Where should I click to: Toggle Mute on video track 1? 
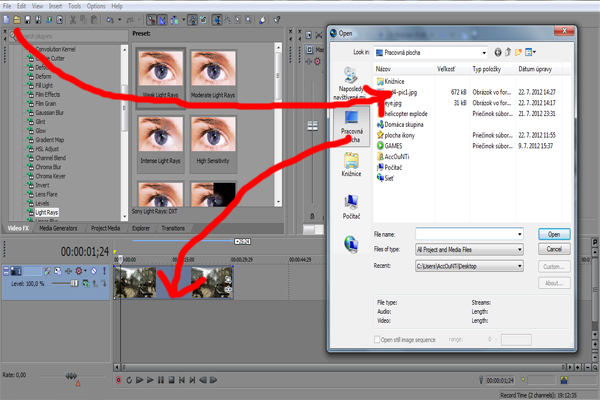(x=94, y=271)
